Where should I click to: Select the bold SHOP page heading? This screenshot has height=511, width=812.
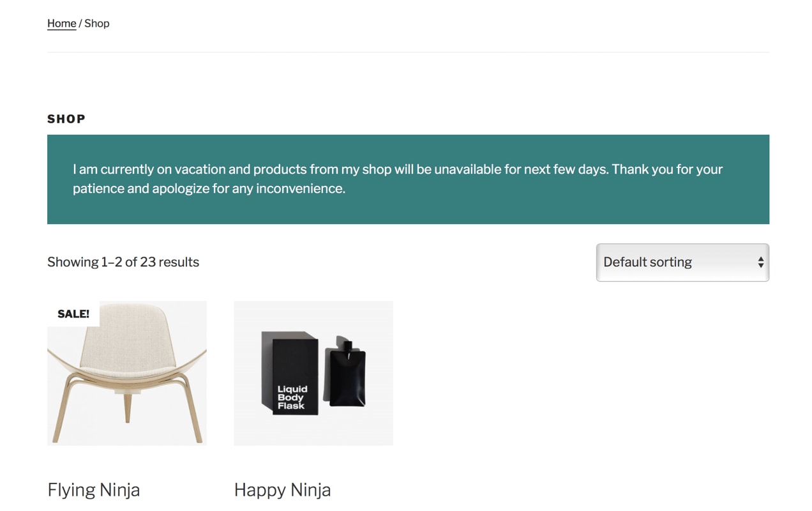point(66,119)
